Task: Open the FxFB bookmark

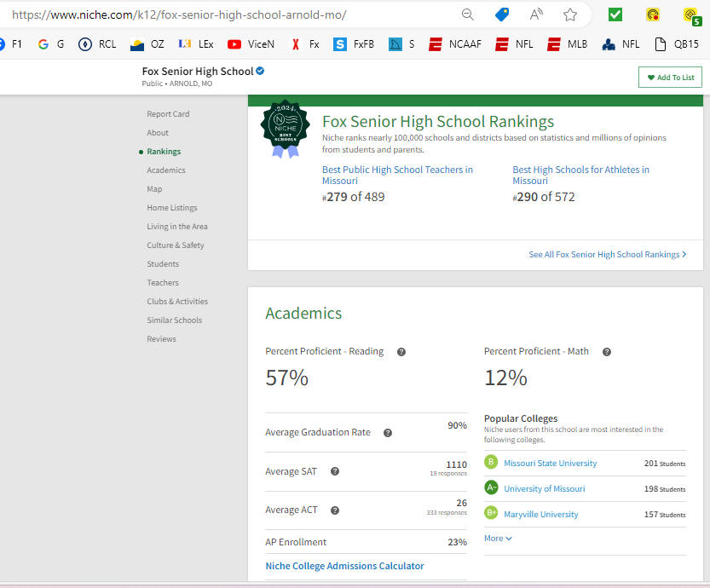Action: click(354, 44)
